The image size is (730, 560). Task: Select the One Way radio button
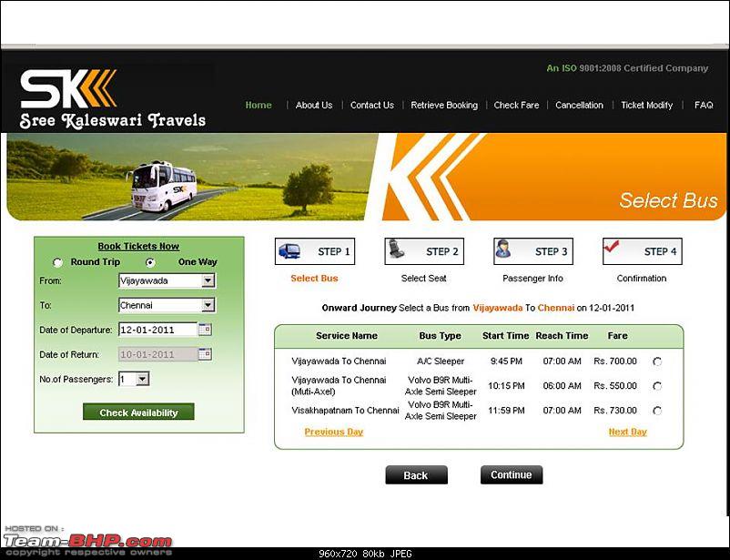click(150, 262)
